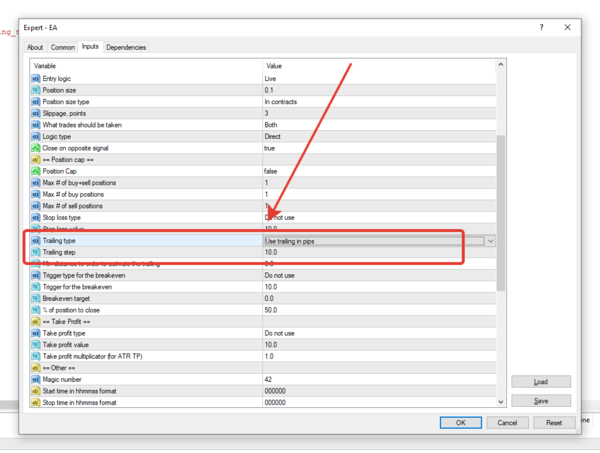The width and height of the screenshot is (600, 453).
Task: Click the icon beside Start time in hhmmss format
Action: pos(36,391)
